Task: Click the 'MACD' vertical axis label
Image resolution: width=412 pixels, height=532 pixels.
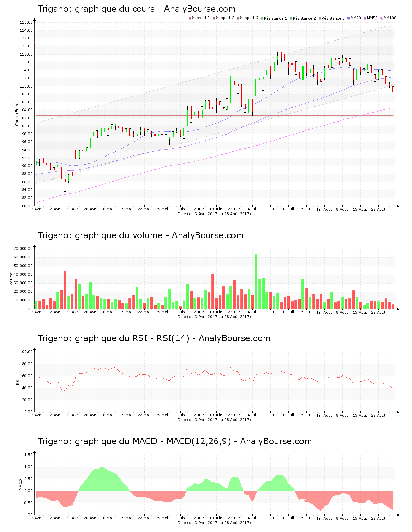Action: (20, 485)
